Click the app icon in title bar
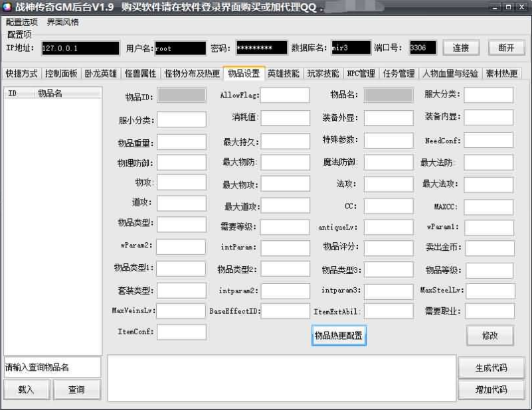The width and height of the screenshot is (532, 410). [x=7, y=7]
